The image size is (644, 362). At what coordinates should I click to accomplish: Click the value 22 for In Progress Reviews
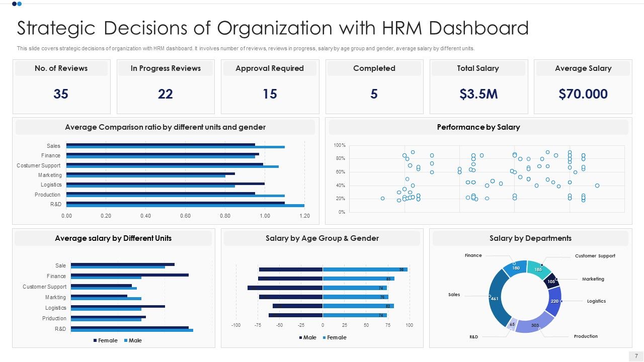tap(166, 94)
